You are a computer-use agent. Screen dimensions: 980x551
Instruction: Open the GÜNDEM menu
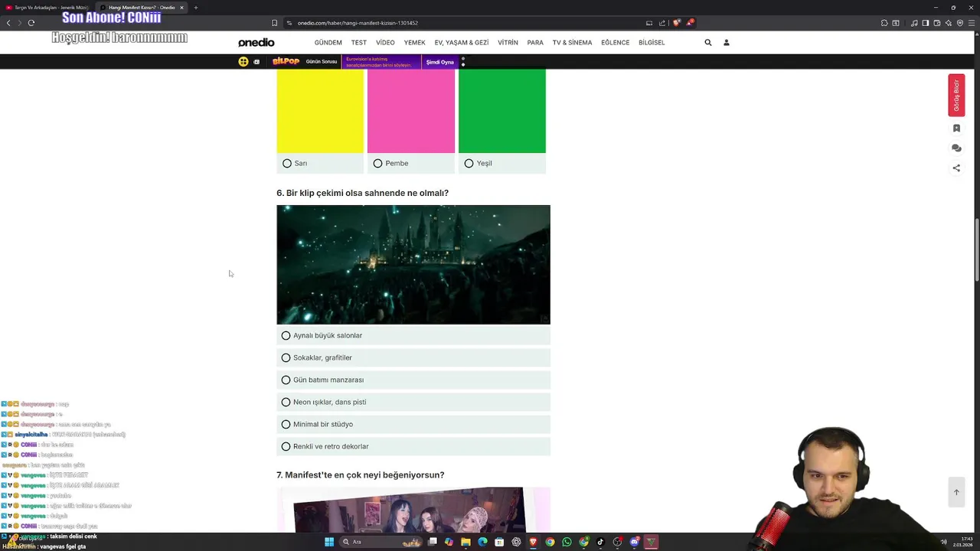[x=328, y=43]
